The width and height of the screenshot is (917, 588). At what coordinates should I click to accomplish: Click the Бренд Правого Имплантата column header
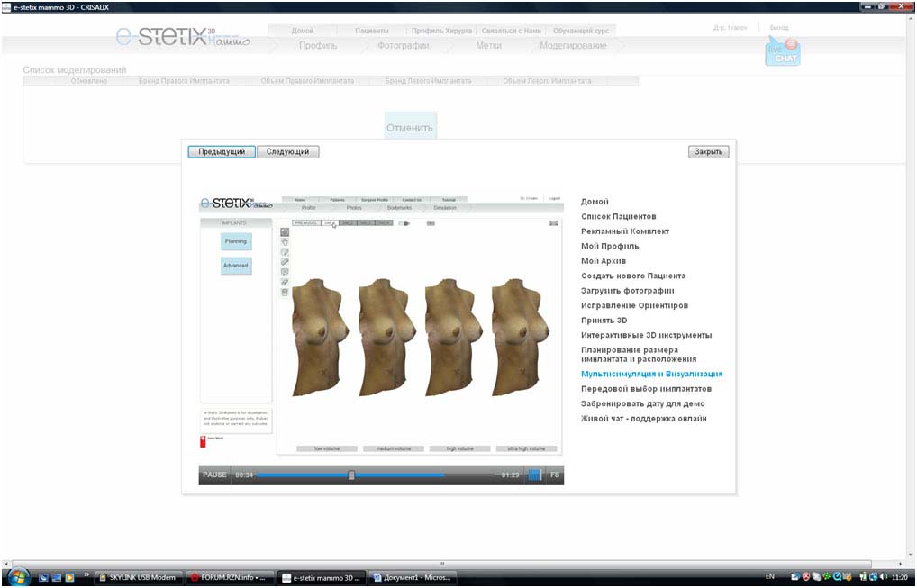pos(184,81)
